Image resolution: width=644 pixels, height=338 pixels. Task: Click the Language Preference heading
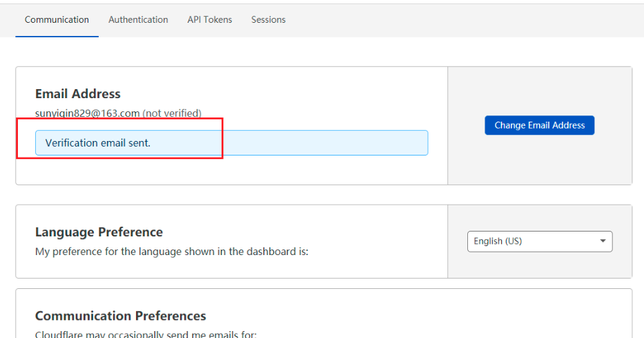pos(99,232)
